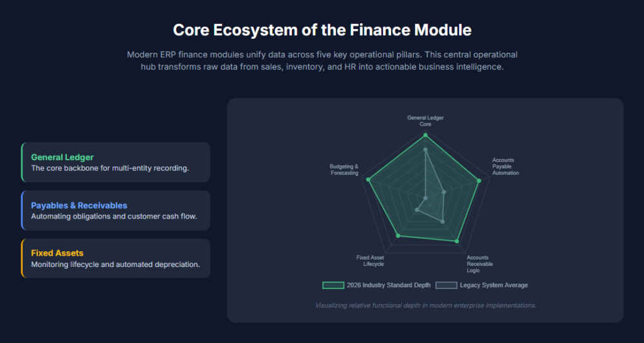Viewport: 644px width, 343px height.
Task: Toggle the 2026 Industry Standard Depth legend
Action: tap(376, 285)
